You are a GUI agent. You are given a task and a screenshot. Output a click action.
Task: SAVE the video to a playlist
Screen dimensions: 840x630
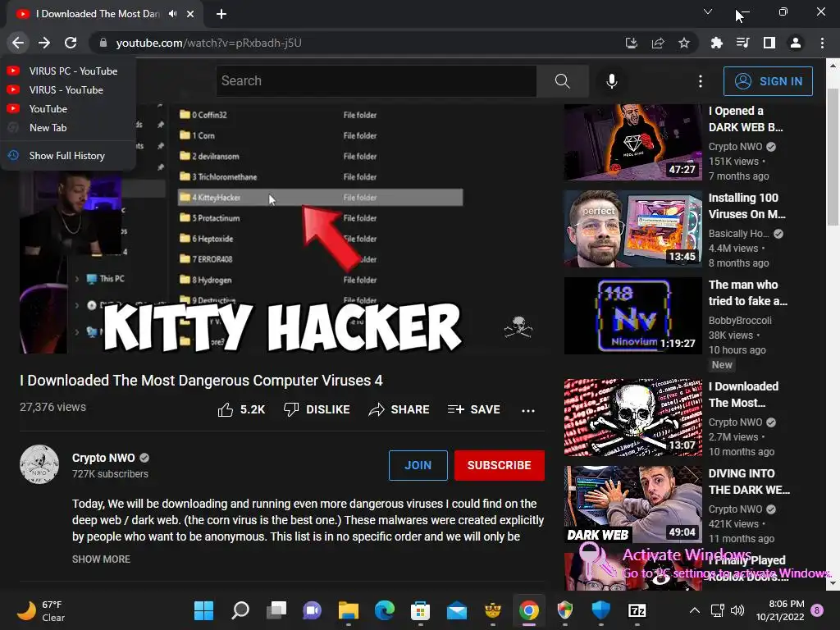tap(473, 410)
